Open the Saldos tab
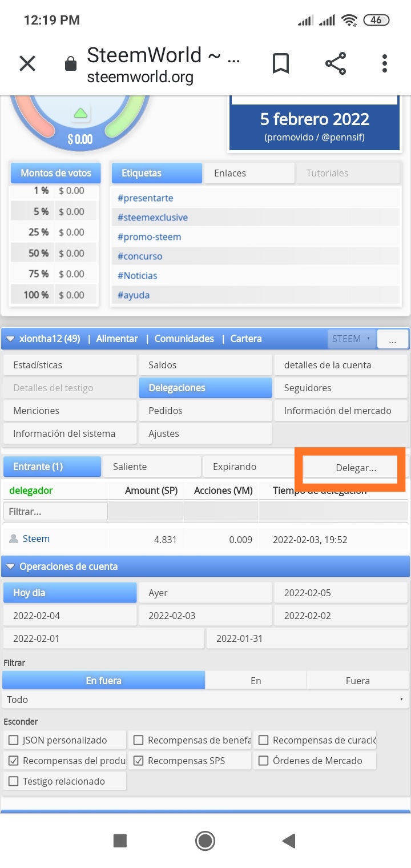The width and height of the screenshot is (411, 868). coord(205,365)
